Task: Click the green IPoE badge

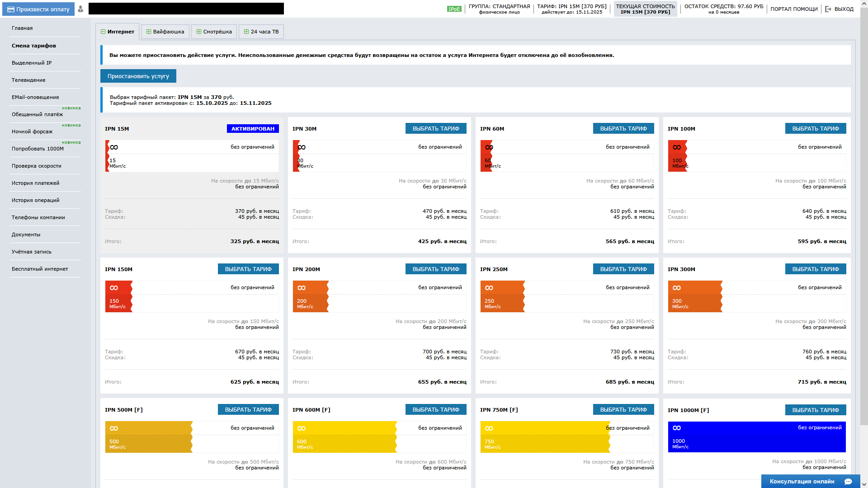Action: tap(454, 9)
